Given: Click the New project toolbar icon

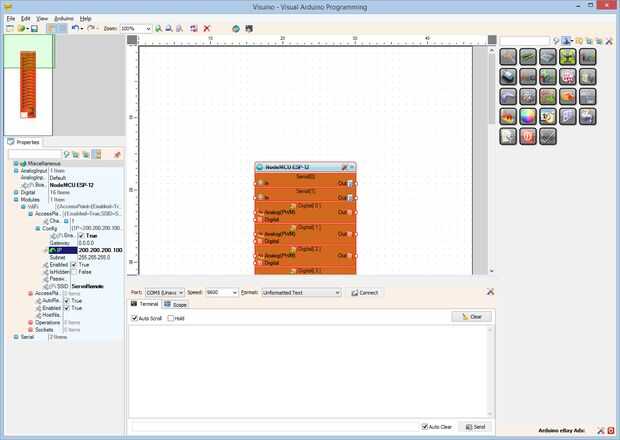Looking at the screenshot, I should coord(10,28).
